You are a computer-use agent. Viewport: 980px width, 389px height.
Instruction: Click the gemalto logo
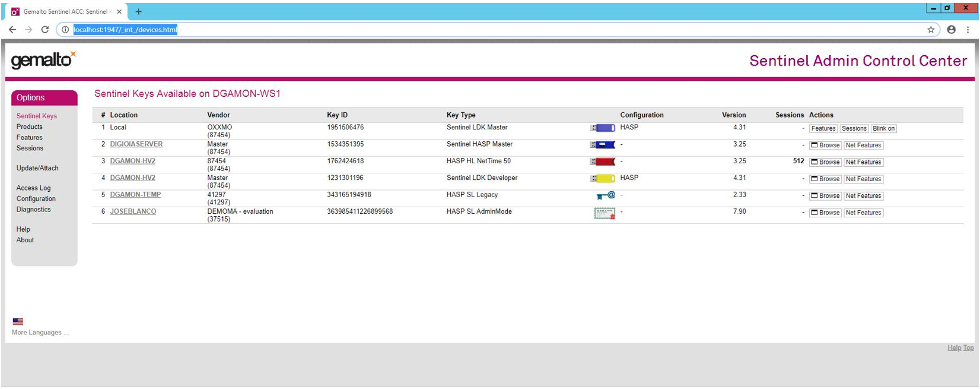tap(44, 59)
